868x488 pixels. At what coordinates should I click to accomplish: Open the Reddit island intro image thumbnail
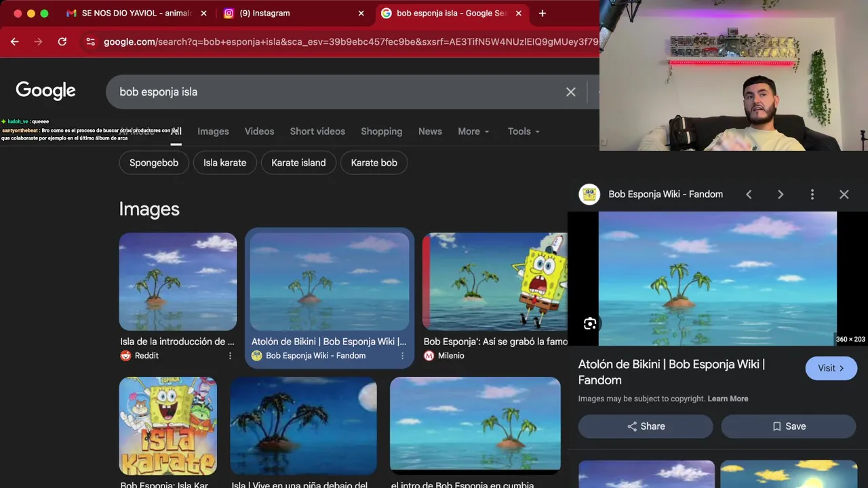click(178, 282)
